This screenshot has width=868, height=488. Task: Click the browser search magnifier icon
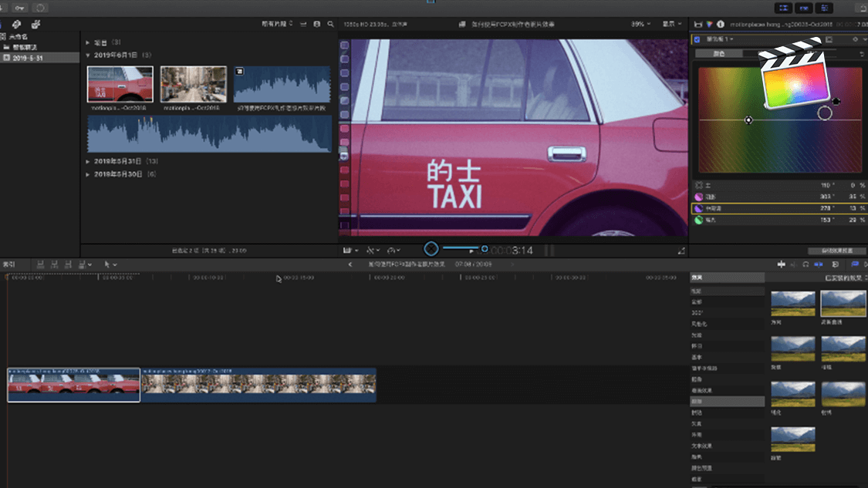pyautogui.click(x=330, y=25)
